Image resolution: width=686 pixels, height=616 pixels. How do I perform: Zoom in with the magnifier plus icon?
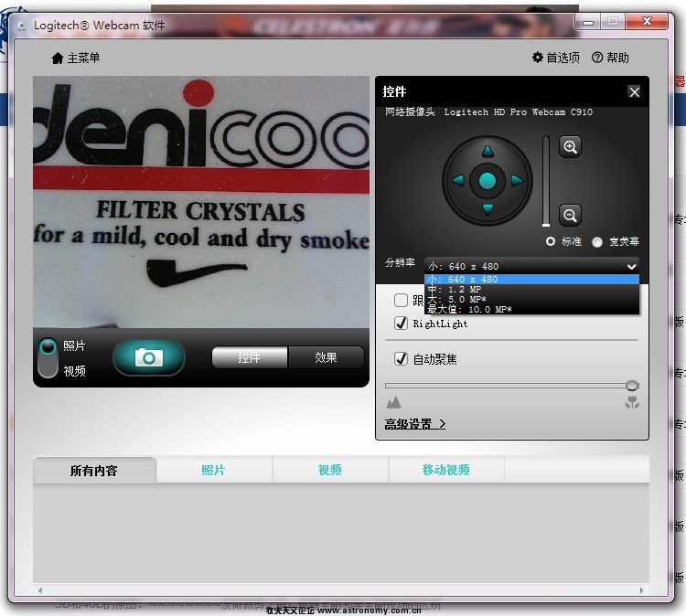coord(570,147)
